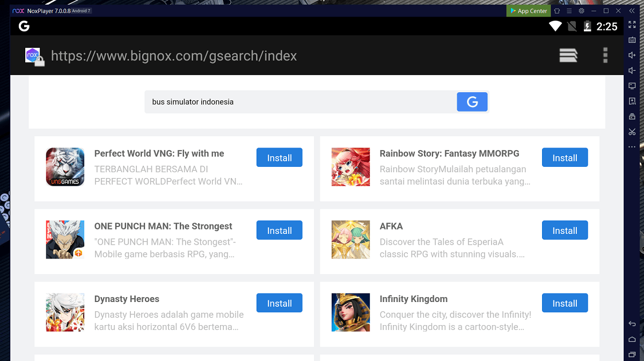Open the screen/My Computer sidebar icon
Image resolution: width=644 pixels, height=361 pixels.
pyautogui.click(x=632, y=86)
